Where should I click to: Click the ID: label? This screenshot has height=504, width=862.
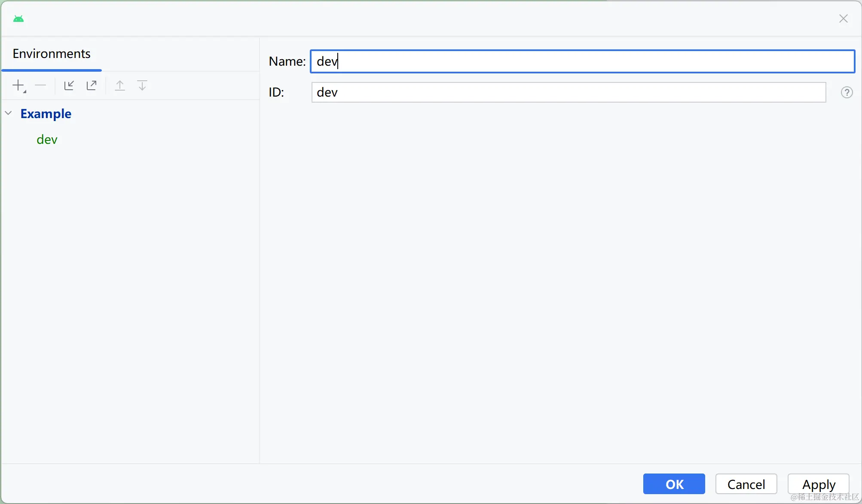click(276, 92)
